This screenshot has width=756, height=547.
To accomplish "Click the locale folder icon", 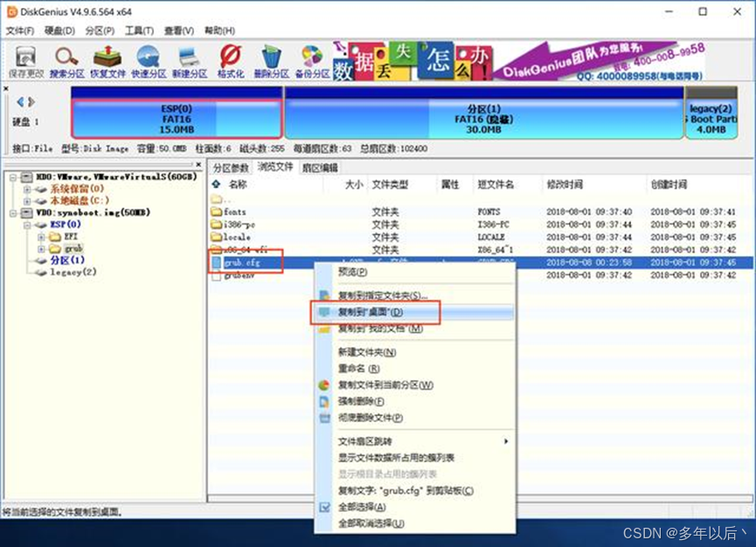I will pos(216,237).
